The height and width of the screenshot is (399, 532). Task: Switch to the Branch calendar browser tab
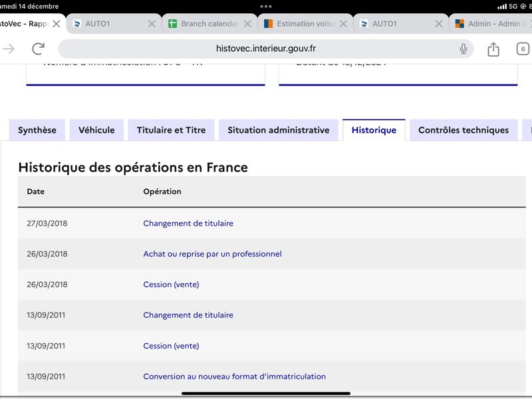[x=209, y=24]
